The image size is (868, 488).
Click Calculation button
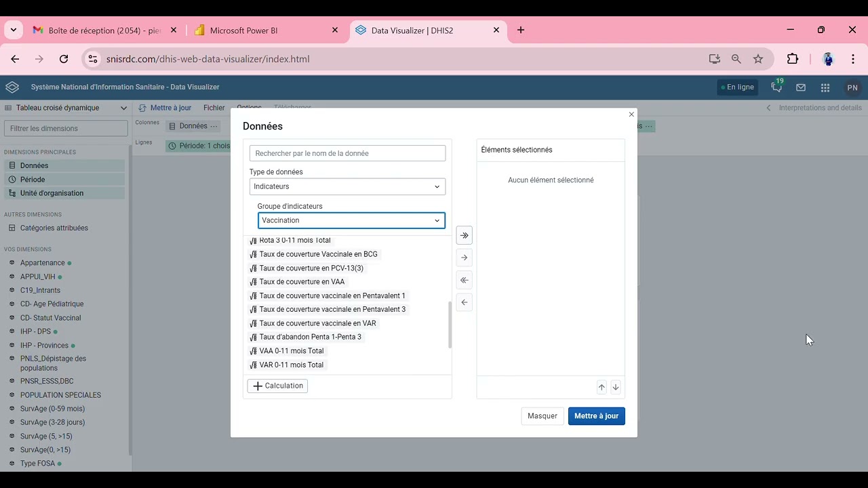click(277, 386)
